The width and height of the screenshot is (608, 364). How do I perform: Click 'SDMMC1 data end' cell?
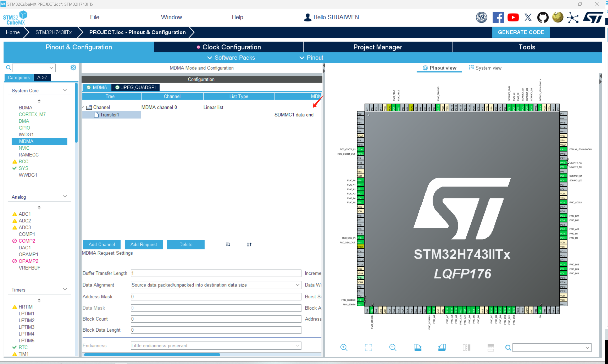[x=294, y=115]
